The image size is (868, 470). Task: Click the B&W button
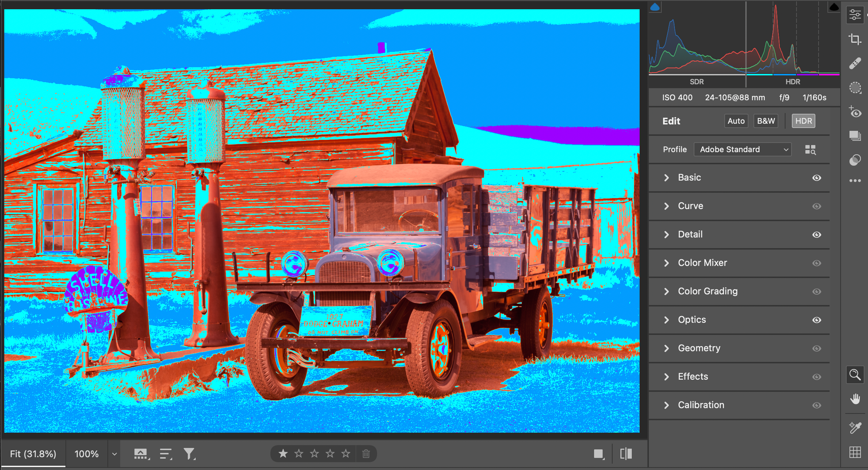[766, 121]
